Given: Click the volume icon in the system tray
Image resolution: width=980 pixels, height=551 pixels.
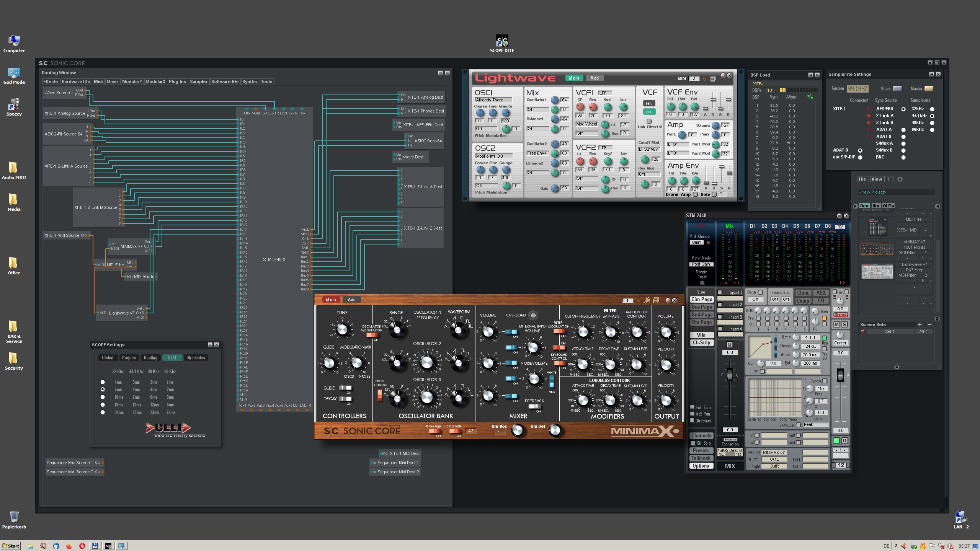Looking at the screenshot, I should click(904, 546).
